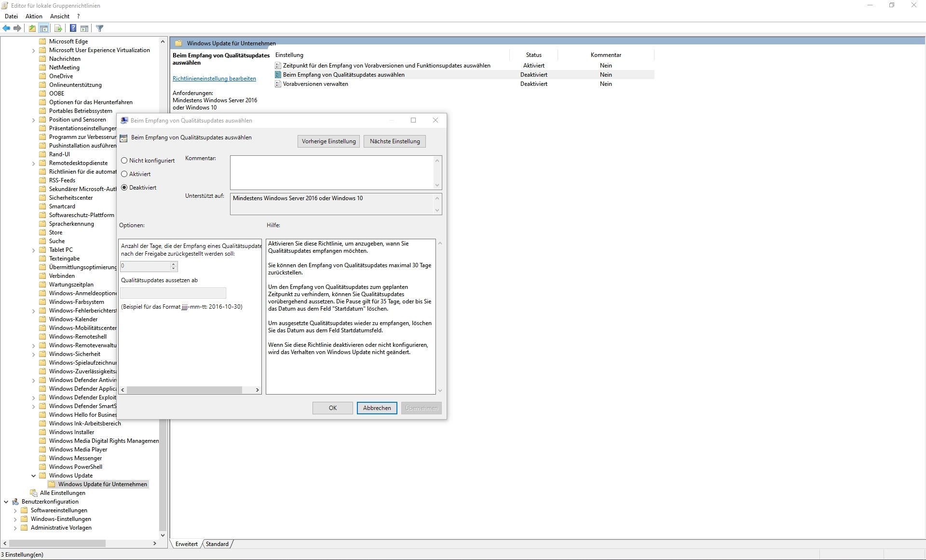Sort by the Kommentar column header
Screen dimensions: 926x560
tap(606, 55)
